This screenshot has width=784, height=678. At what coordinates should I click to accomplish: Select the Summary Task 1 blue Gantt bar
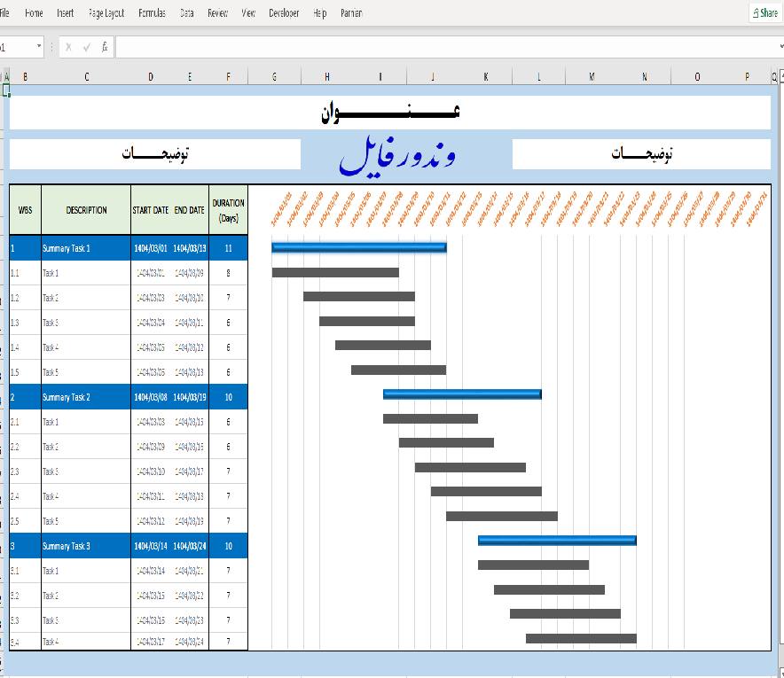(x=359, y=247)
